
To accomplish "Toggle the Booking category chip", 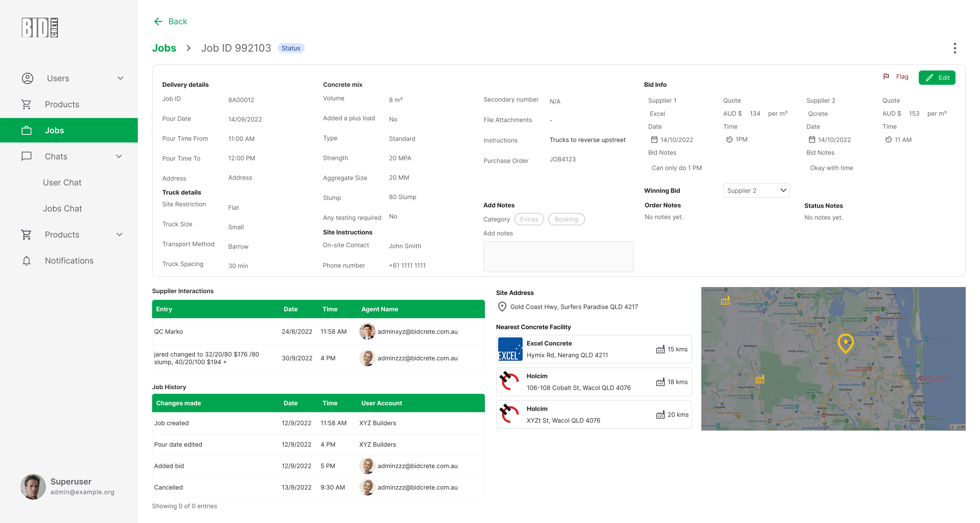I will (x=566, y=219).
